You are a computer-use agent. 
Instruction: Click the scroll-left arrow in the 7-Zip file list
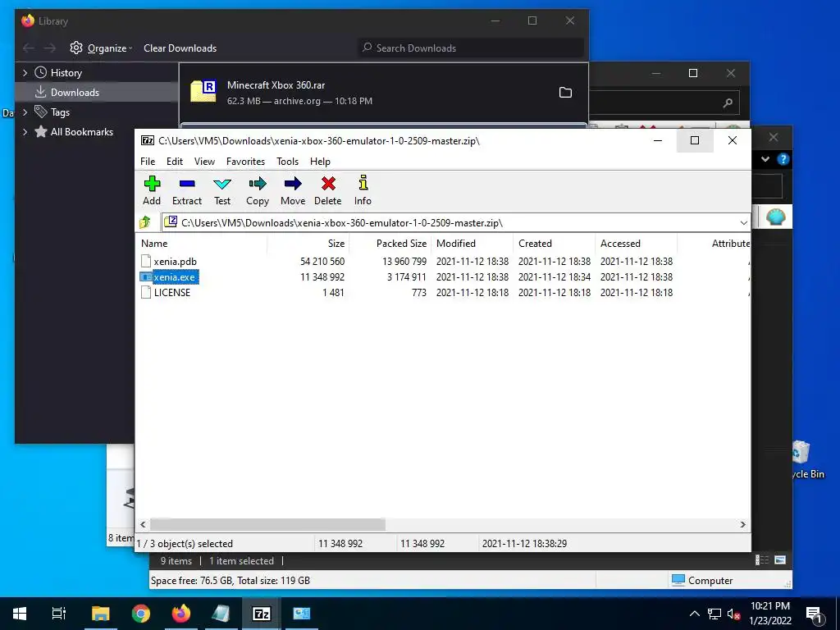tap(143, 524)
